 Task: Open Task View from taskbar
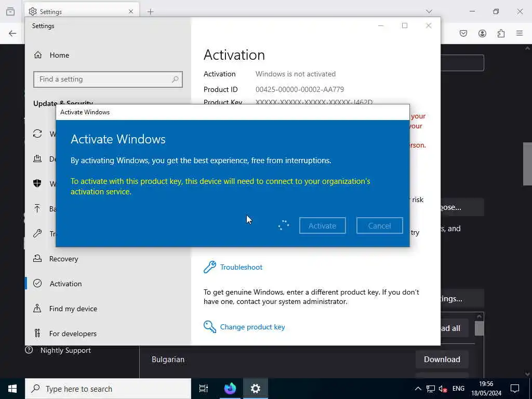pyautogui.click(x=204, y=389)
